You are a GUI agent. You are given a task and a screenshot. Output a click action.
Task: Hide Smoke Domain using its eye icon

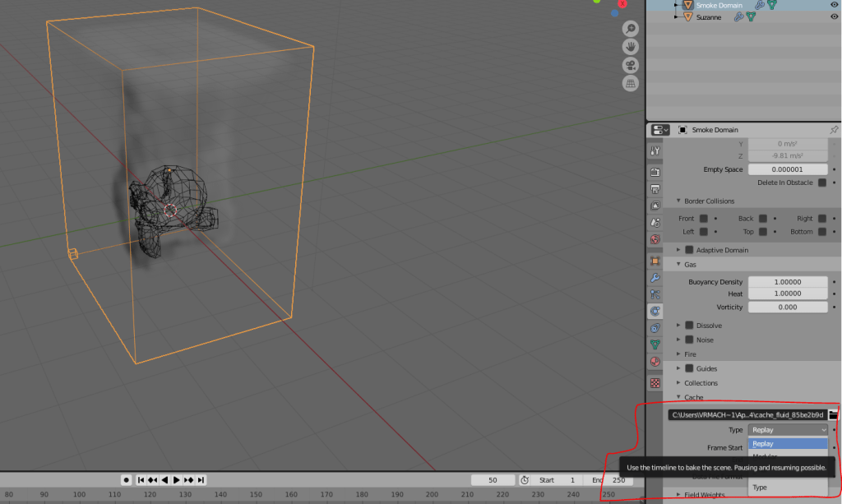pos(834,5)
